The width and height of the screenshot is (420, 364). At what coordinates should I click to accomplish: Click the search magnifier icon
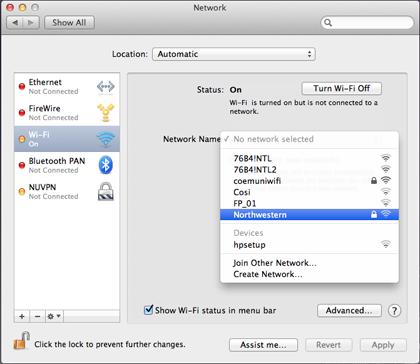(328, 23)
